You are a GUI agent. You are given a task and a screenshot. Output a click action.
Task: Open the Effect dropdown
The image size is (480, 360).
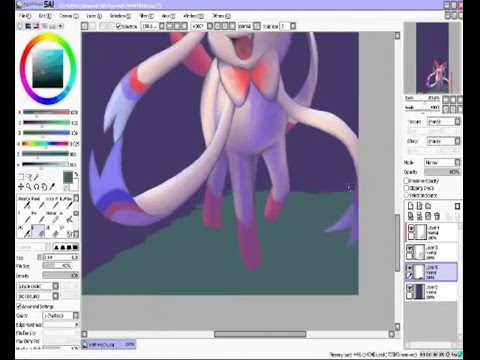[x=444, y=141]
